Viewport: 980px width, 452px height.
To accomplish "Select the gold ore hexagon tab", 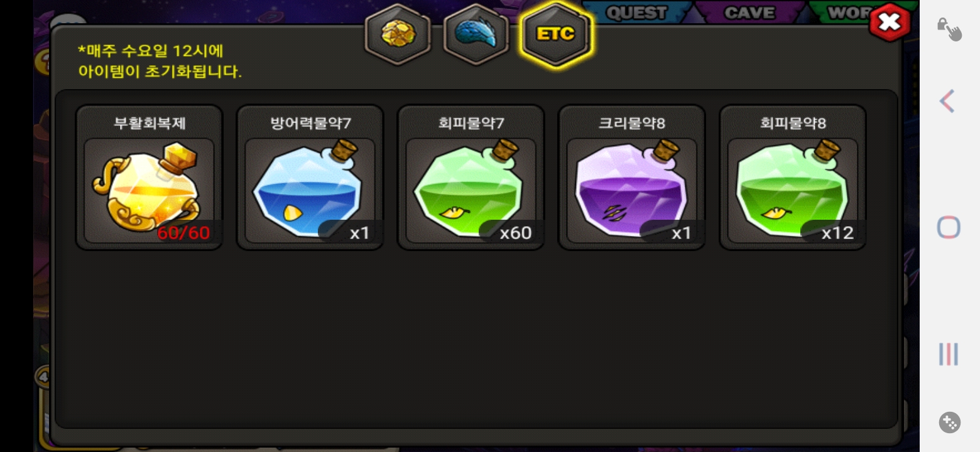I will (398, 33).
